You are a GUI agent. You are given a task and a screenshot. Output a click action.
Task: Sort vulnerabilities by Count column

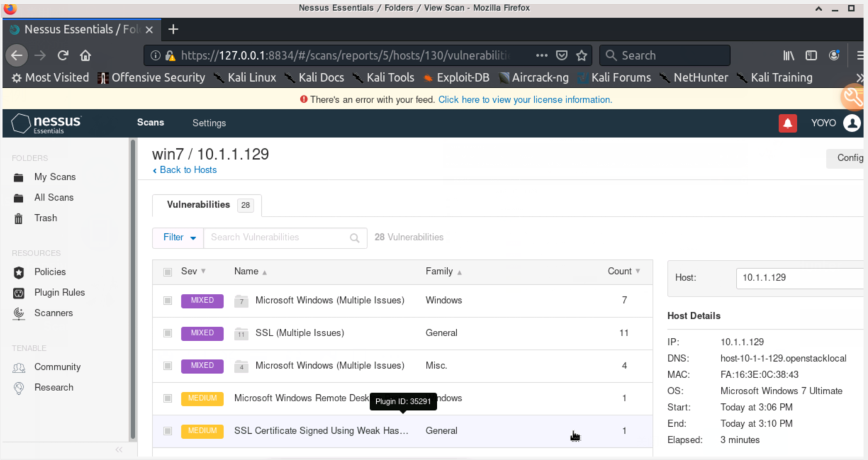pyautogui.click(x=624, y=272)
